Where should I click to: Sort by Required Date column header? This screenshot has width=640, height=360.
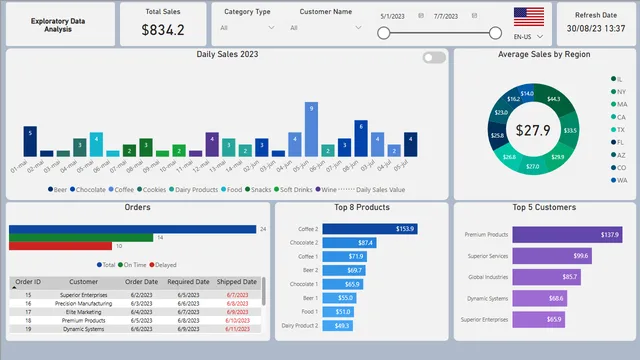pyautogui.click(x=188, y=282)
